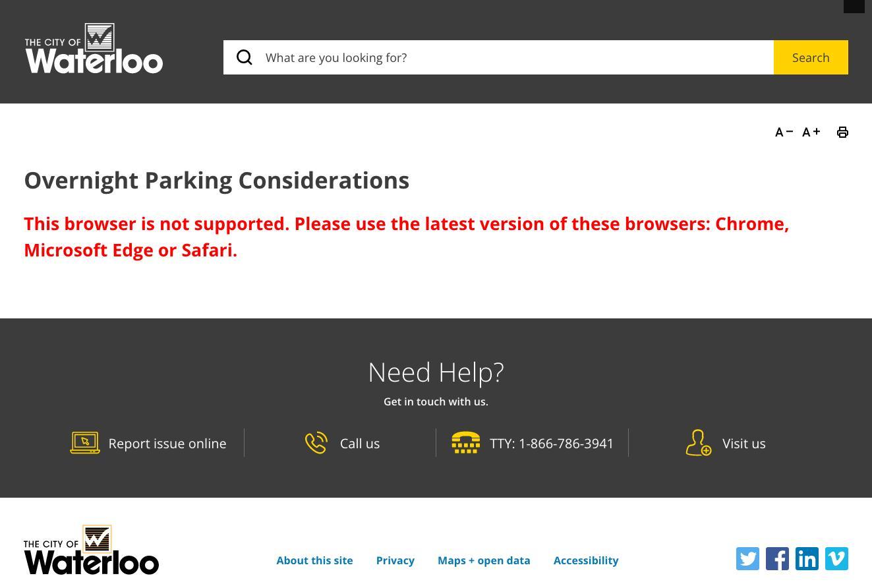Screen dimensions: 872x588
Task: Click the TTY telephone icon
Action: point(466,442)
